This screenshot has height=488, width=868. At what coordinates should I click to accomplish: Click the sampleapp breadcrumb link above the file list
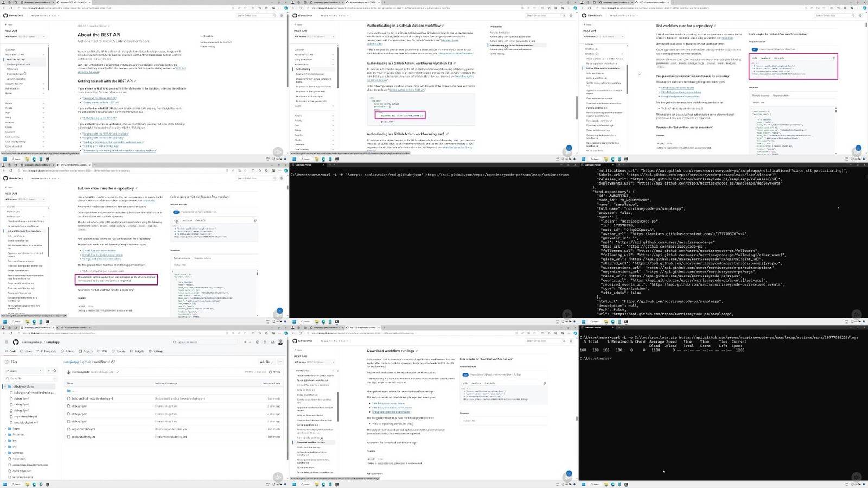click(71, 362)
